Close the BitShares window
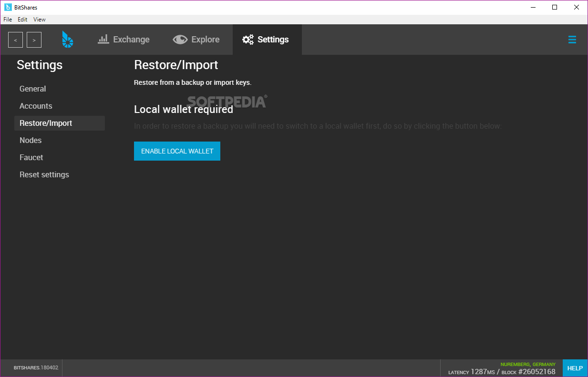 pos(576,7)
